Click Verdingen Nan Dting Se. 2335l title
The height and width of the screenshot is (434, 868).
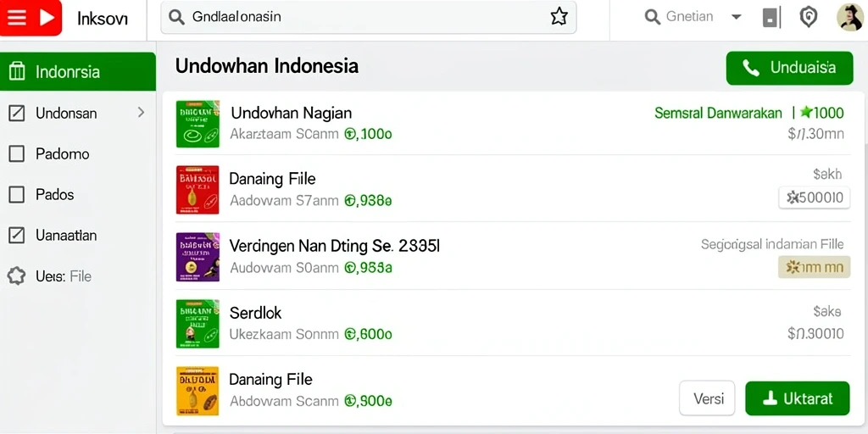click(x=335, y=246)
